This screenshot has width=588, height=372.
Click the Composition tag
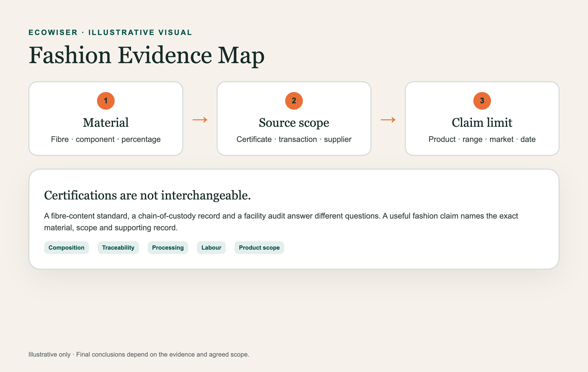coord(66,248)
